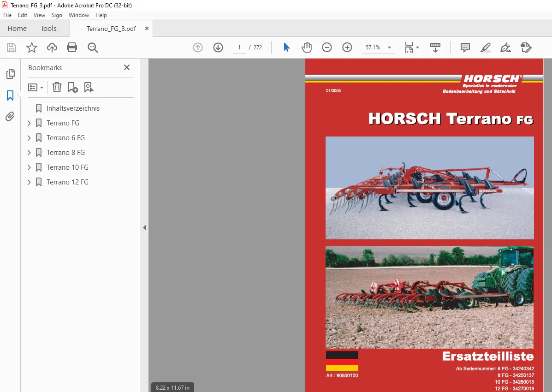Viewport: 552px width, 392px height.
Task: Click the Inhaltsverzeichnis bookmark icon
Action: click(x=39, y=108)
